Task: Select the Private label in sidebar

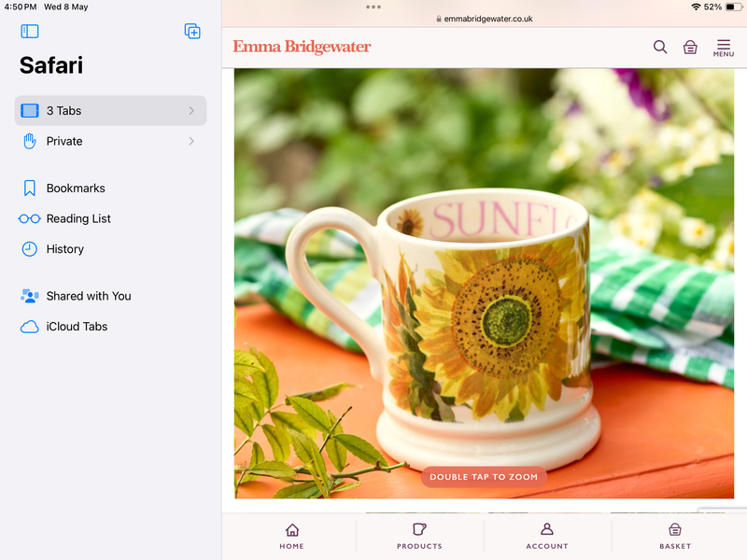Action: [x=64, y=141]
